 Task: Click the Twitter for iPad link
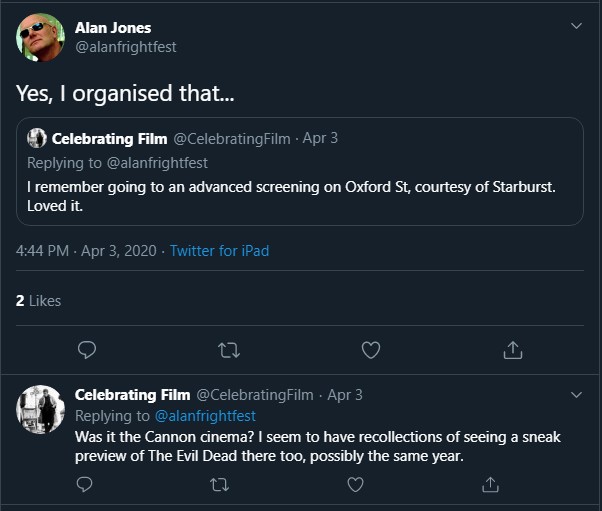[x=219, y=251]
